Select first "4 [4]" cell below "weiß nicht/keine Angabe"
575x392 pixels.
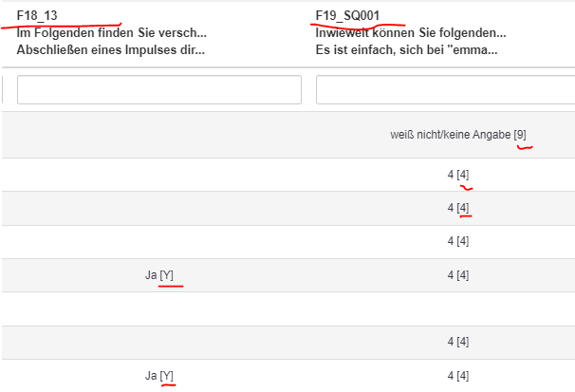457,175
